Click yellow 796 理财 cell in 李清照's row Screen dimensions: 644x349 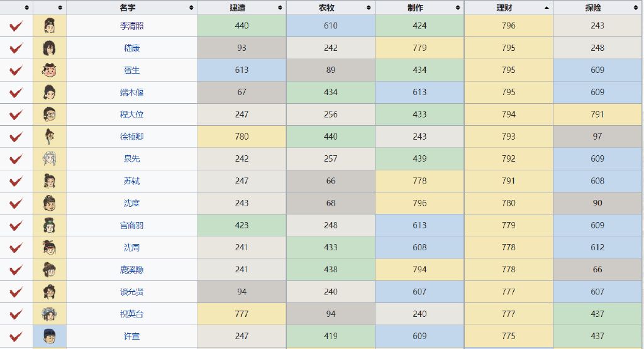pos(509,26)
